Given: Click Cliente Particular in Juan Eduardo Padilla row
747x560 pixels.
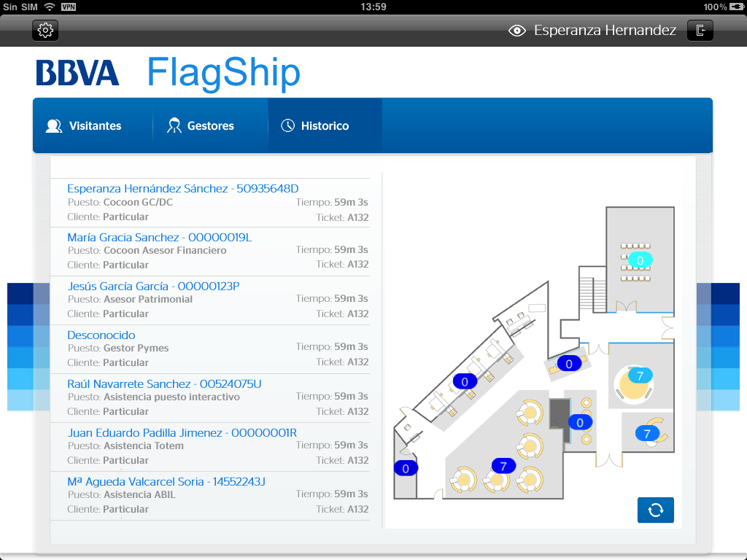Looking at the screenshot, I should pos(108,461).
